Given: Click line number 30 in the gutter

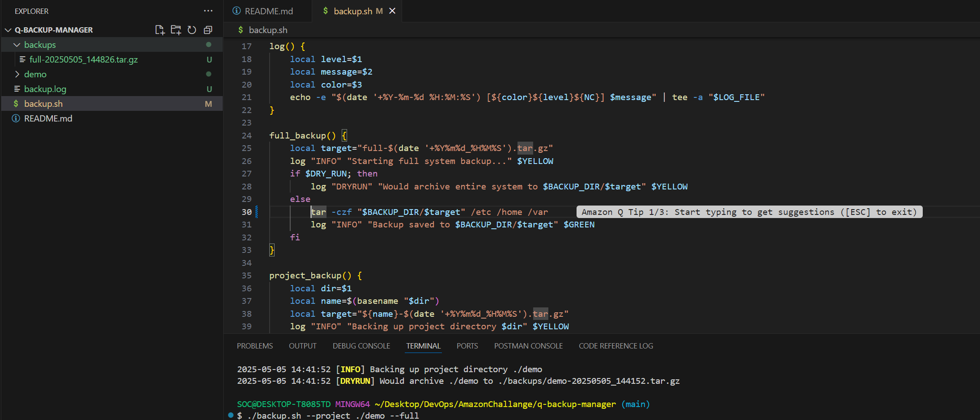Looking at the screenshot, I should pyautogui.click(x=246, y=212).
